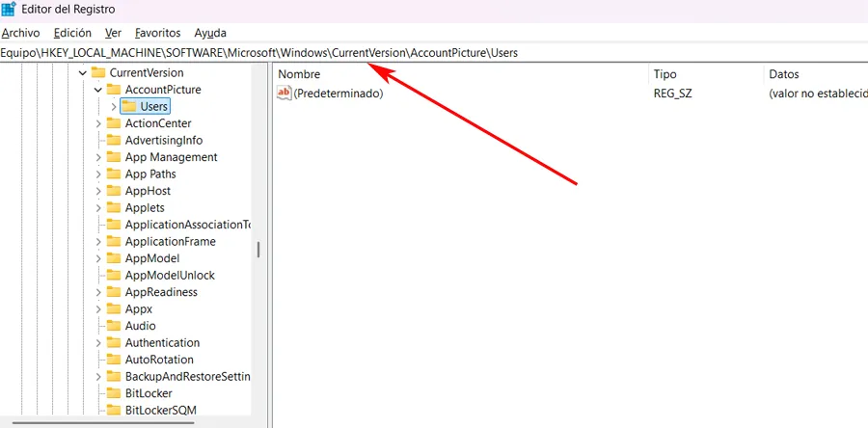Expand the AppHost key

coord(98,191)
